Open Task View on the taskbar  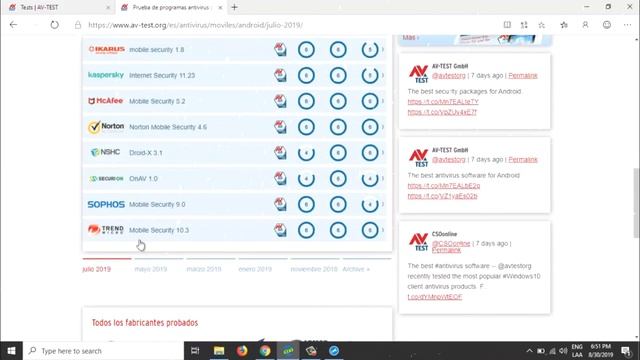[x=195, y=351]
